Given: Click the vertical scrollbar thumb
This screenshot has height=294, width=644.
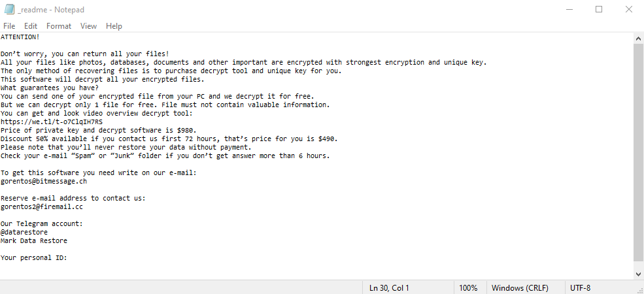Looking at the screenshot, I should [x=639, y=152].
